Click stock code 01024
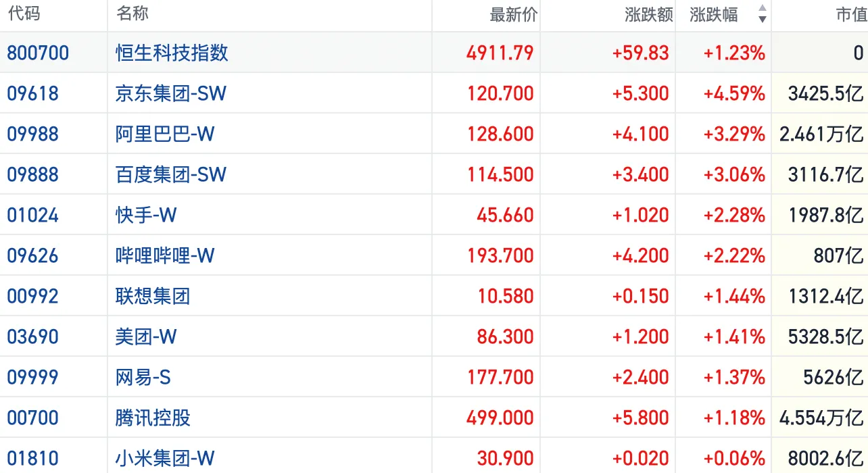 [32, 215]
